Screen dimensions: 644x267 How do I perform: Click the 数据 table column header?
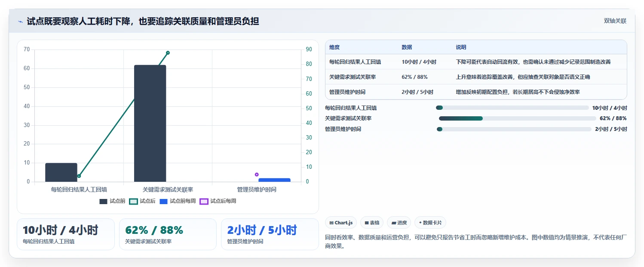point(407,47)
